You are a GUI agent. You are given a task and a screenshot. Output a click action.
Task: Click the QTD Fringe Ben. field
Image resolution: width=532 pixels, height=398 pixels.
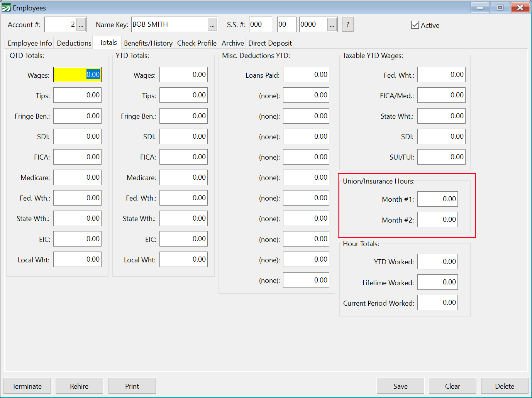(x=77, y=116)
